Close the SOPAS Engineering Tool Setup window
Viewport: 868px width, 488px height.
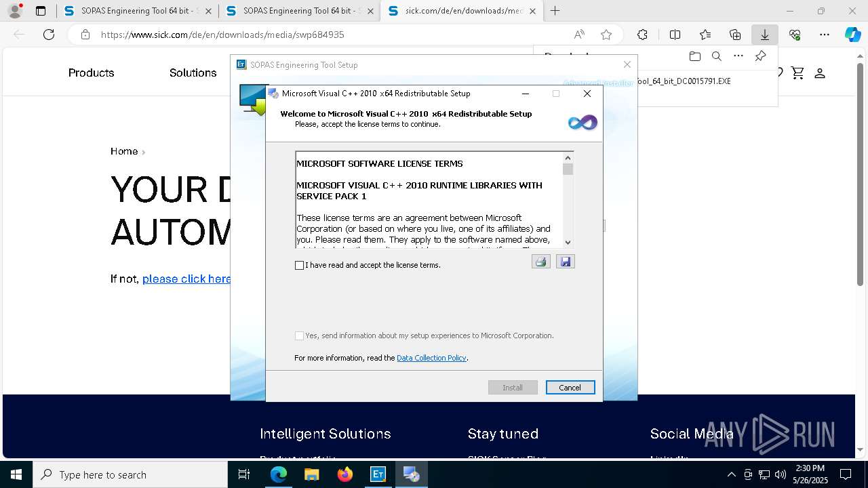pos(627,64)
